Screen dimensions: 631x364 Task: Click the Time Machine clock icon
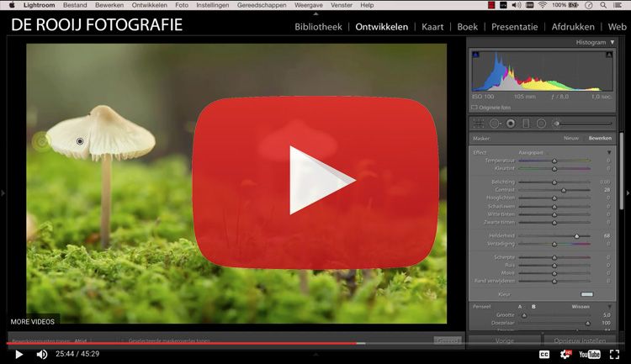pos(588,5)
